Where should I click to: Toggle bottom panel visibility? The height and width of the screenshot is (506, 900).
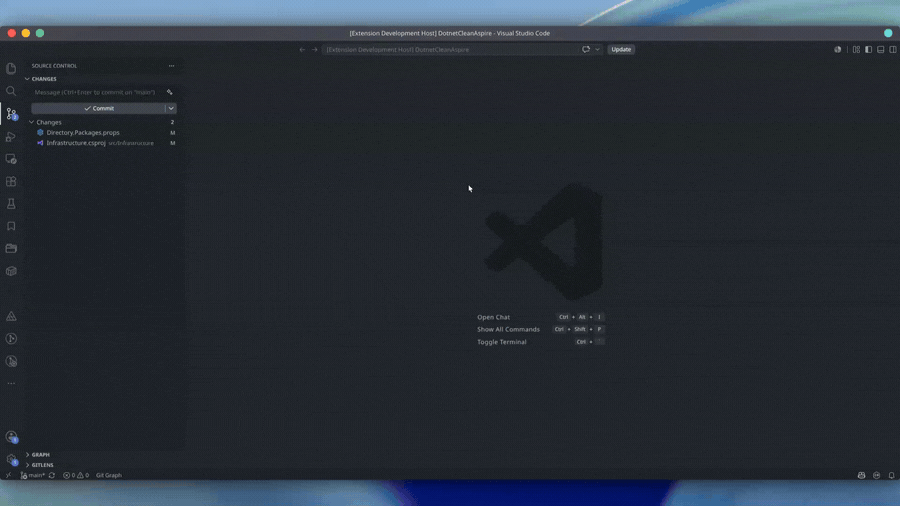pos(880,49)
